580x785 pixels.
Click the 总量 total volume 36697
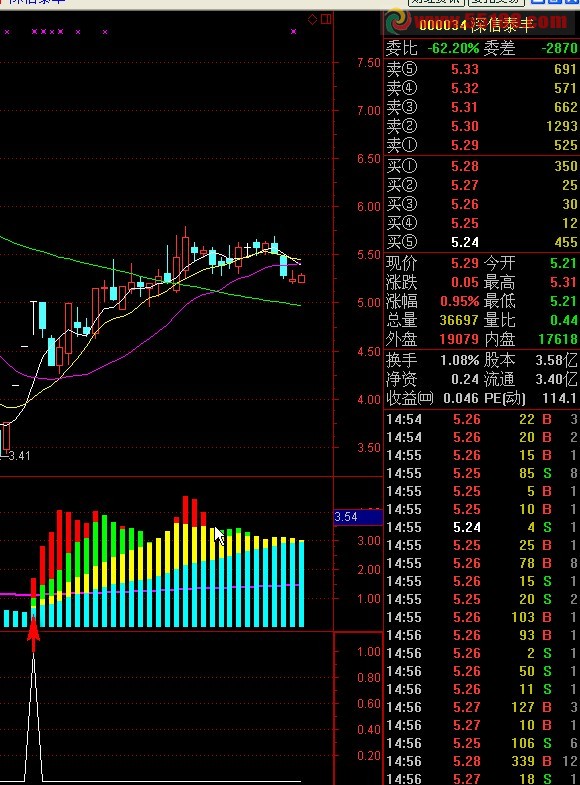point(459,320)
